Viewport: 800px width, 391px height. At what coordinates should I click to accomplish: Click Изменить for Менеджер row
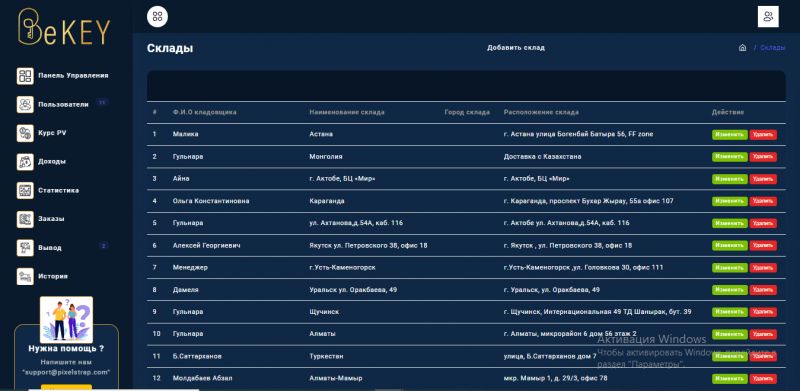coord(730,267)
